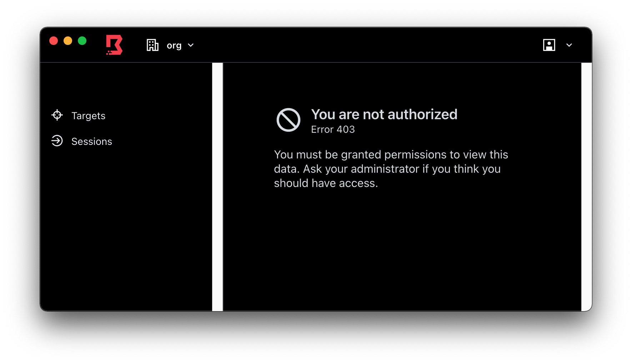The width and height of the screenshot is (632, 364).
Task: Click the green zoom traffic light
Action: tap(82, 41)
